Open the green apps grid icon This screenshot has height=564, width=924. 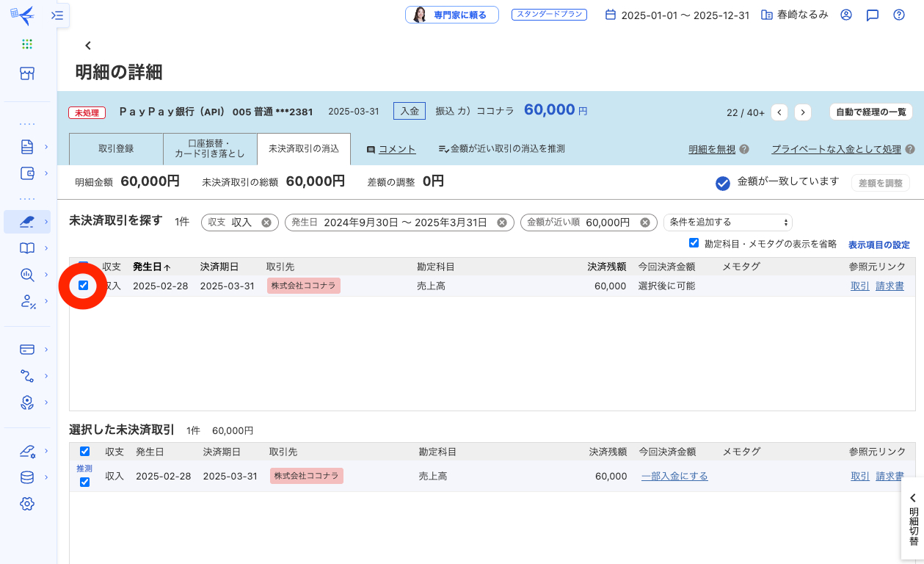[27, 44]
